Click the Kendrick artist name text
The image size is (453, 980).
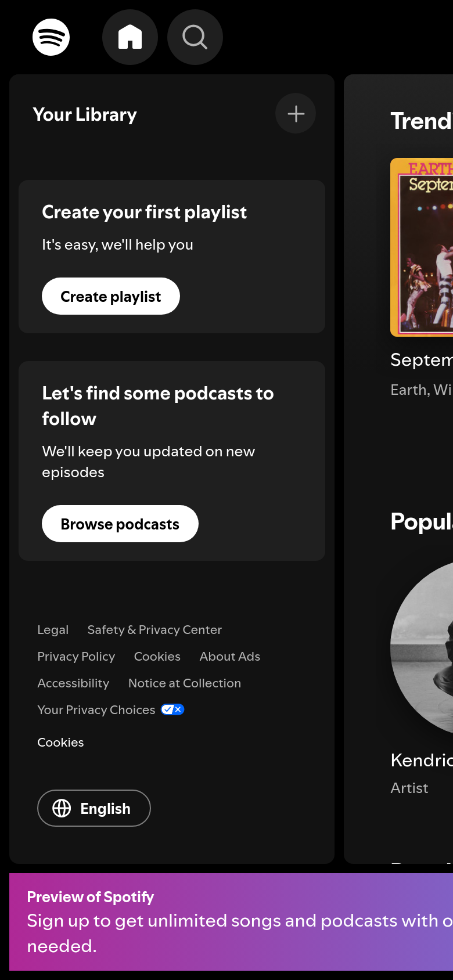tap(422, 760)
